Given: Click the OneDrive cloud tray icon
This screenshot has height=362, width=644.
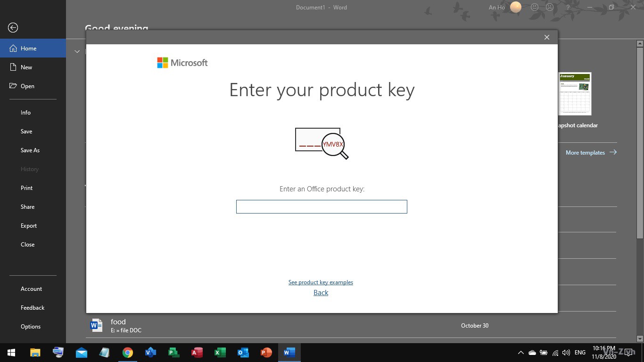Looking at the screenshot, I should pos(532,353).
